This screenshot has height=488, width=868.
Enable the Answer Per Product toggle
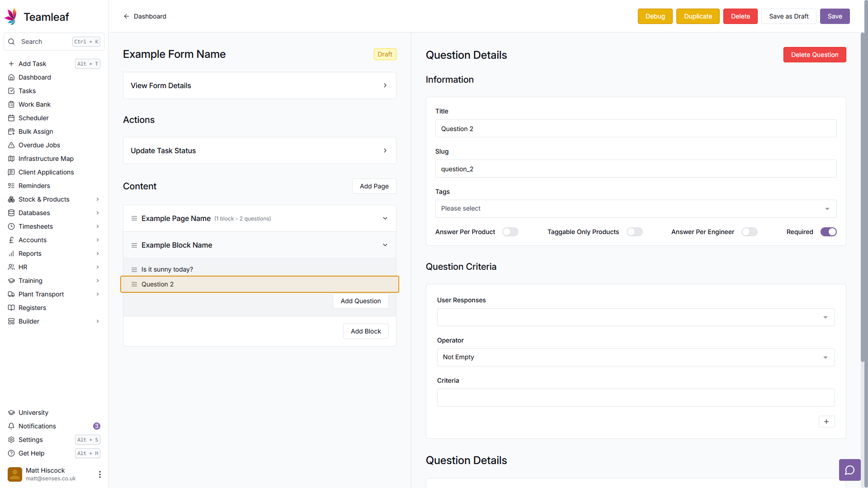click(x=510, y=232)
